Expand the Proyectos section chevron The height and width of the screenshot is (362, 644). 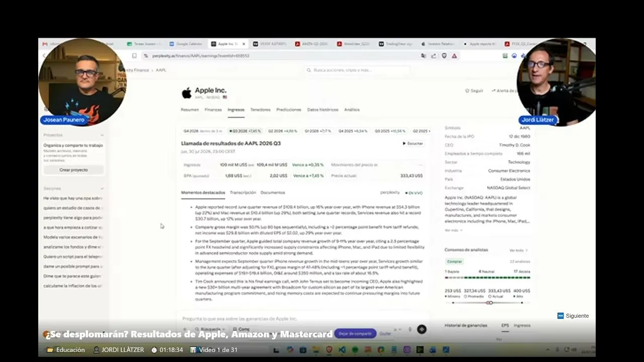(102, 135)
